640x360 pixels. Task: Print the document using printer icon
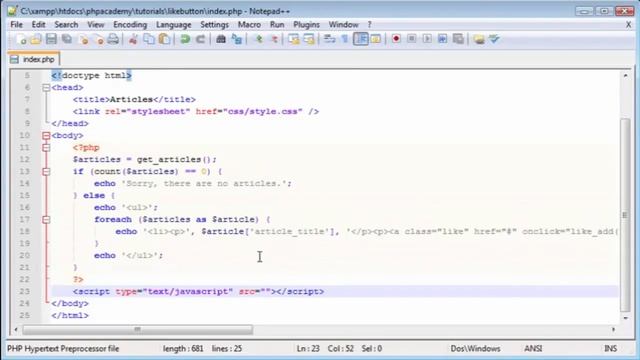tap(113, 39)
